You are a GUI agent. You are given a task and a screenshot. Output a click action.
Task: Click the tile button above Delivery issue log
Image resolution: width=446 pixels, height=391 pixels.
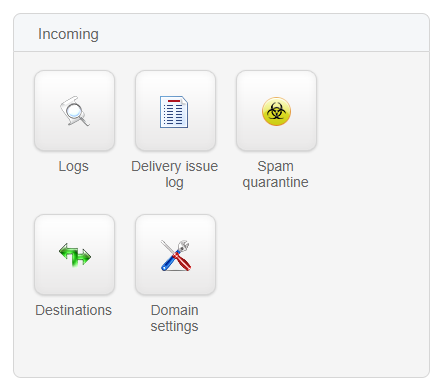tap(176, 111)
